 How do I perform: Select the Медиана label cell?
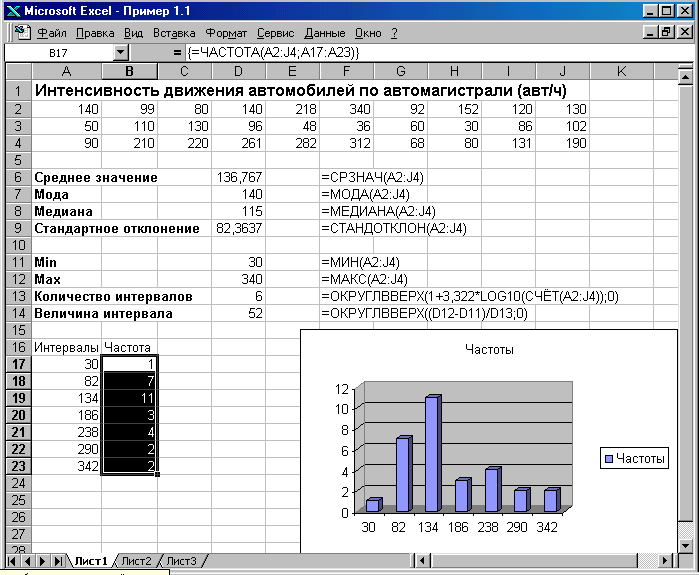67,211
